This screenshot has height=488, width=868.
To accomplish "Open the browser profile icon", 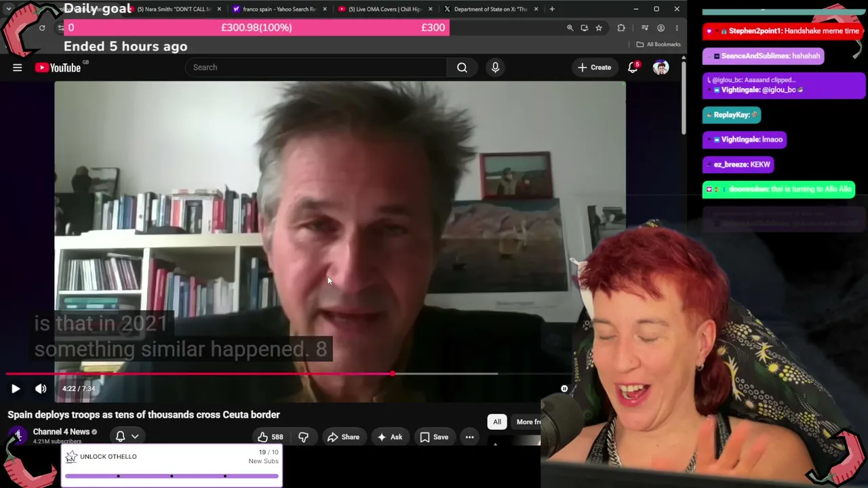I will pyautogui.click(x=660, y=28).
